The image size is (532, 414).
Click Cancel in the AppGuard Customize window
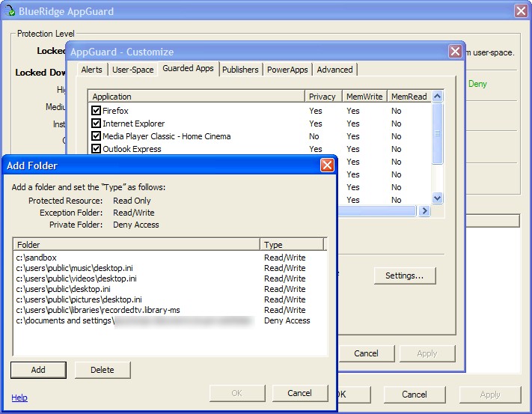(x=366, y=353)
